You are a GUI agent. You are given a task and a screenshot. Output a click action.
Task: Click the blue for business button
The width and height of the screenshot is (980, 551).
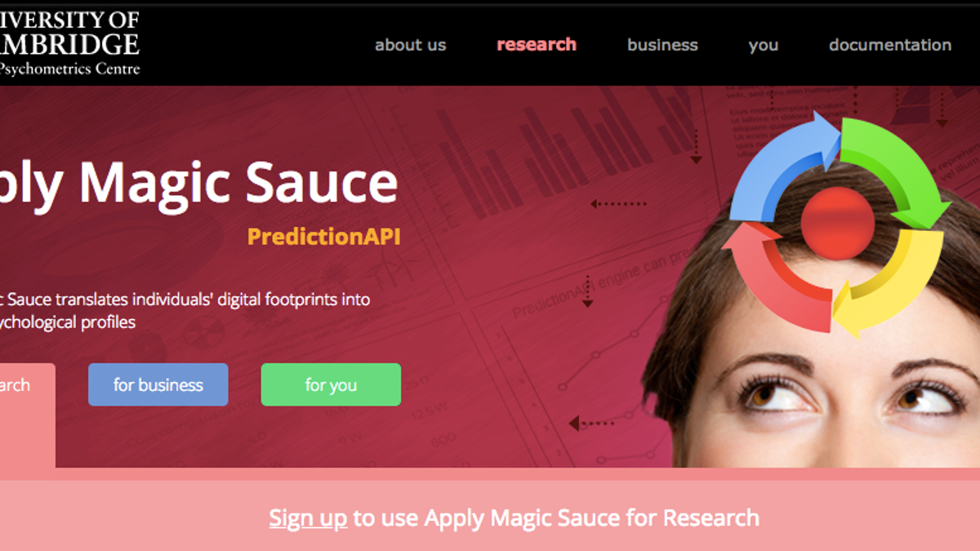[x=158, y=384]
